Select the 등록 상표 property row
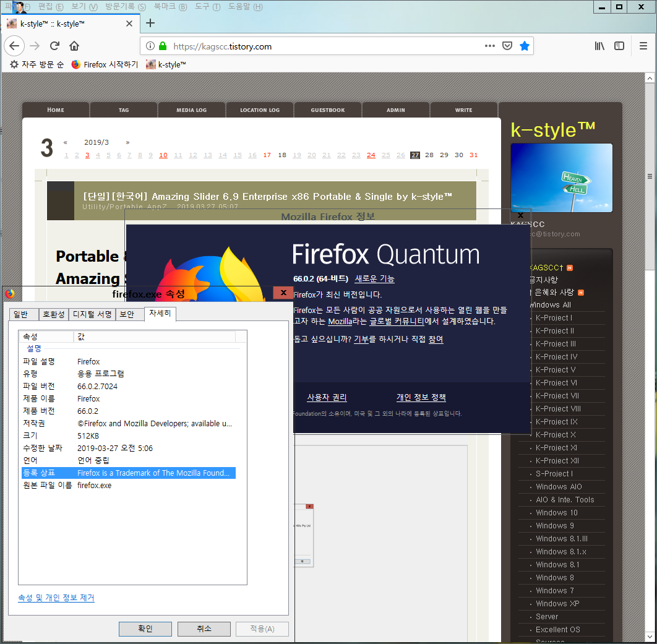This screenshot has height=644, width=657. (128, 473)
